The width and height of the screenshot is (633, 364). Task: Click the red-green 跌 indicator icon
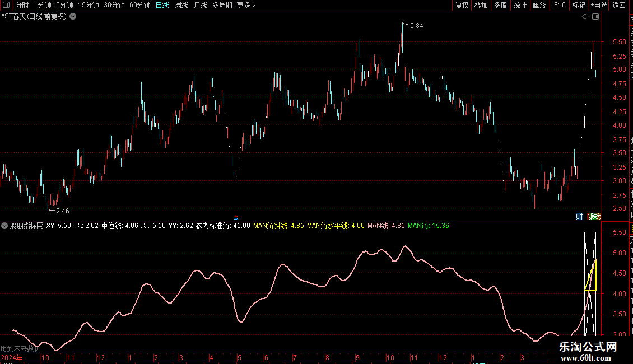pos(594,217)
